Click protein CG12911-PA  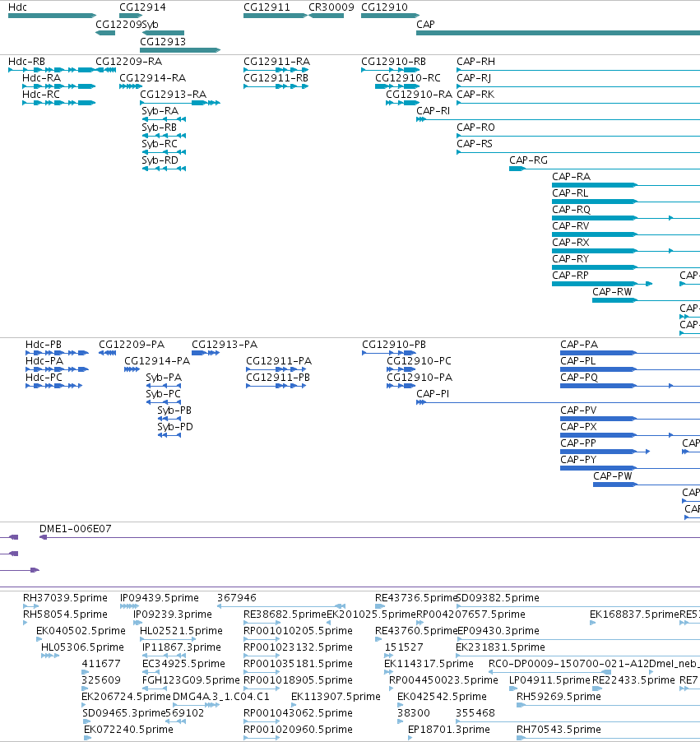coord(276,369)
